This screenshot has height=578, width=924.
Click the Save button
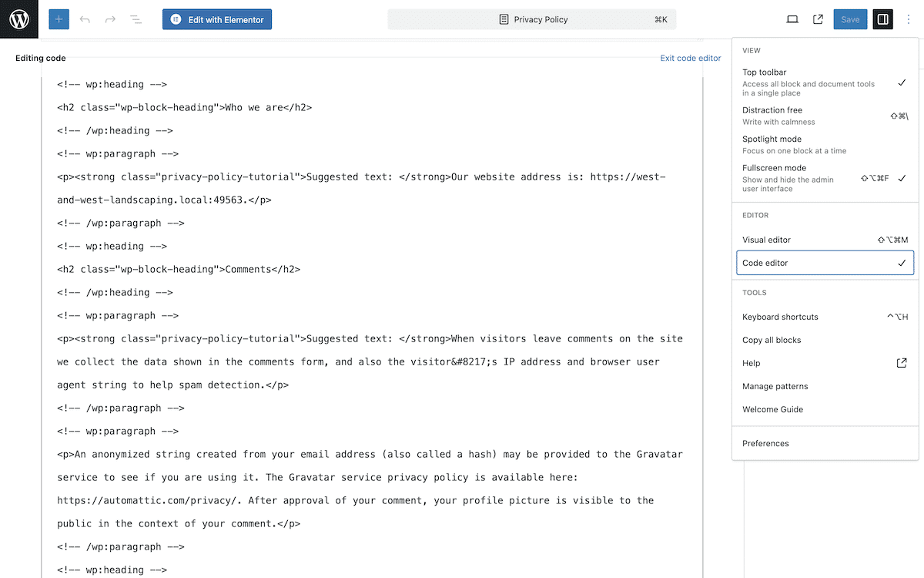tap(850, 19)
